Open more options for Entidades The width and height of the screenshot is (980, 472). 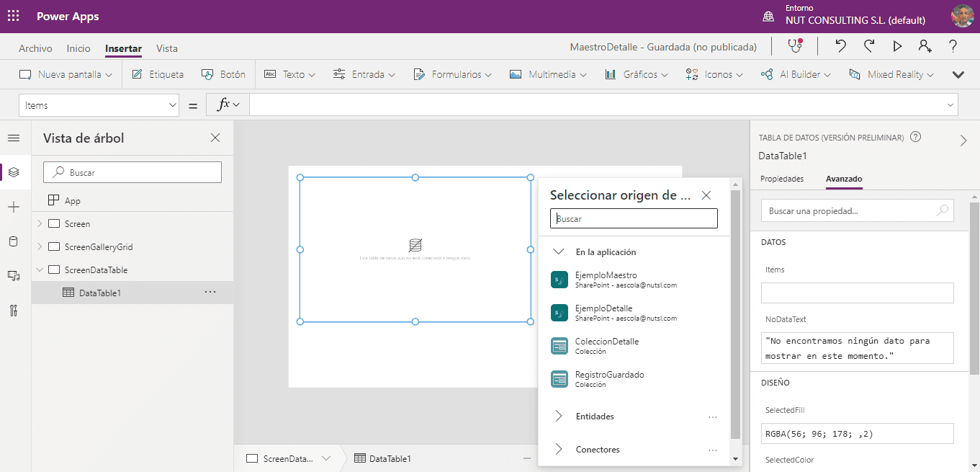(x=713, y=417)
